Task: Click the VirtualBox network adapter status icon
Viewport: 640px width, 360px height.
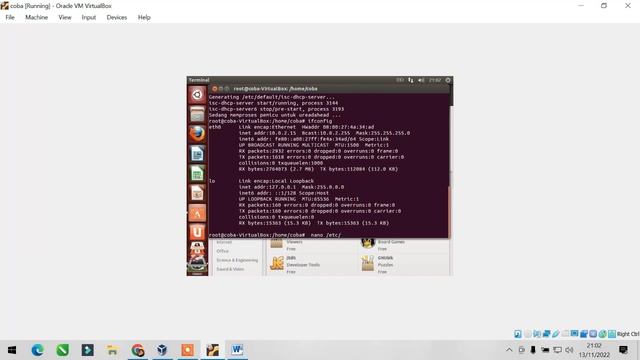Action: pyautogui.click(x=546, y=334)
